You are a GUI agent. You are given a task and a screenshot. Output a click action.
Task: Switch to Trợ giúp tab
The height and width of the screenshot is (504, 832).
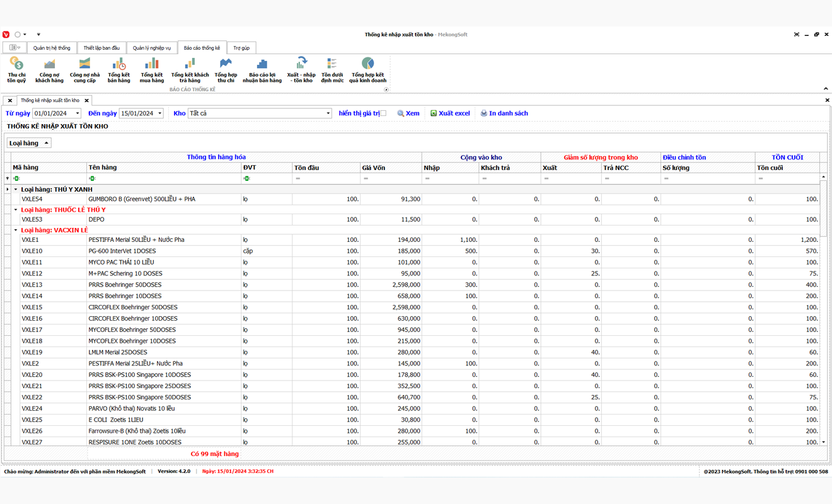pyautogui.click(x=241, y=48)
